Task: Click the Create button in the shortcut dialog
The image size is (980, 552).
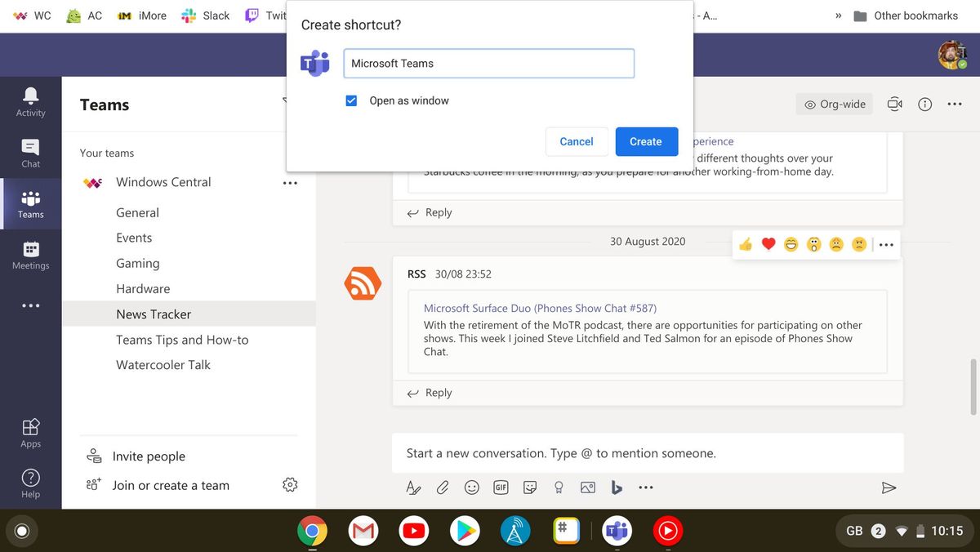Action: point(646,141)
